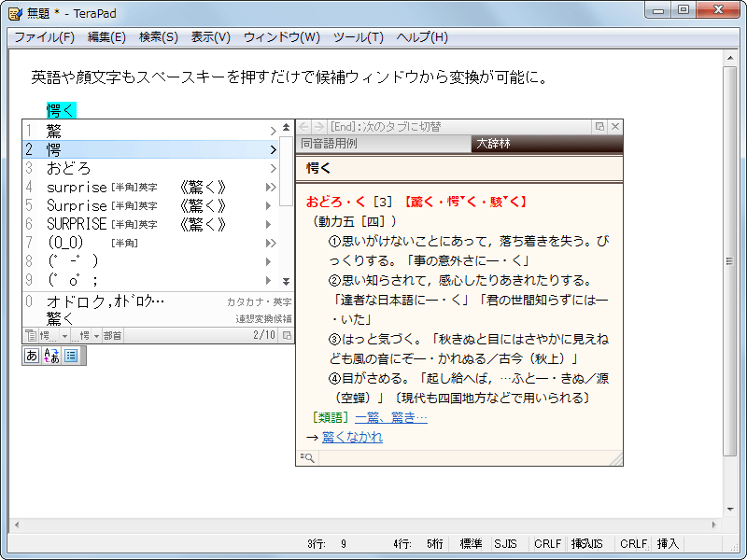Image resolution: width=747 pixels, height=560 pixels.
Task: Click the 標準 status bar entry
Action: pyautogui.click(x=471, y=544)
